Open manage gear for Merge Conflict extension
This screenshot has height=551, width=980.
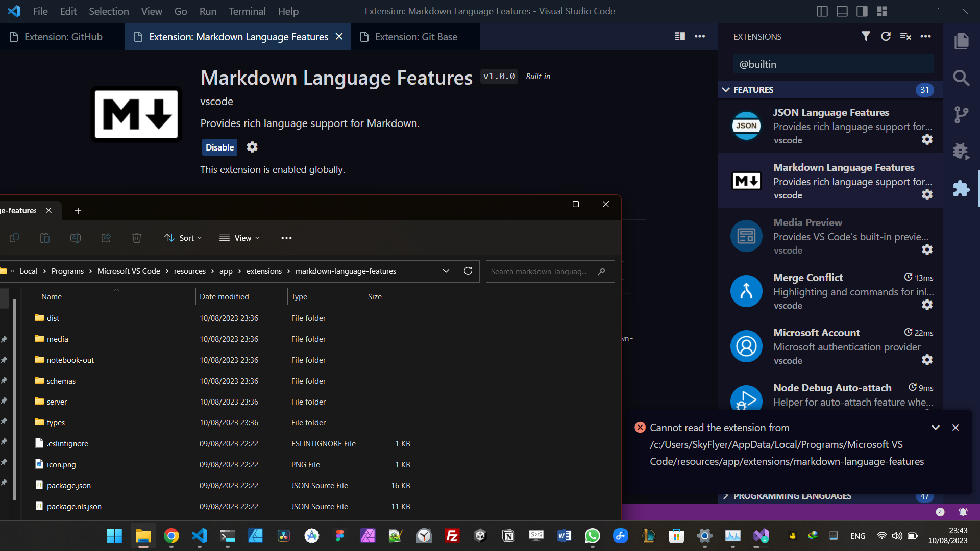[x=927, y=305]
